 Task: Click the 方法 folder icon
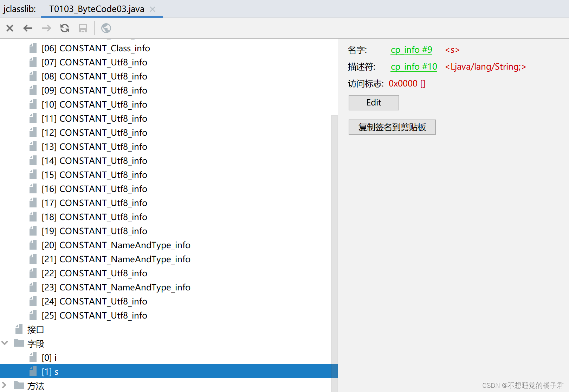click(19, 385)
